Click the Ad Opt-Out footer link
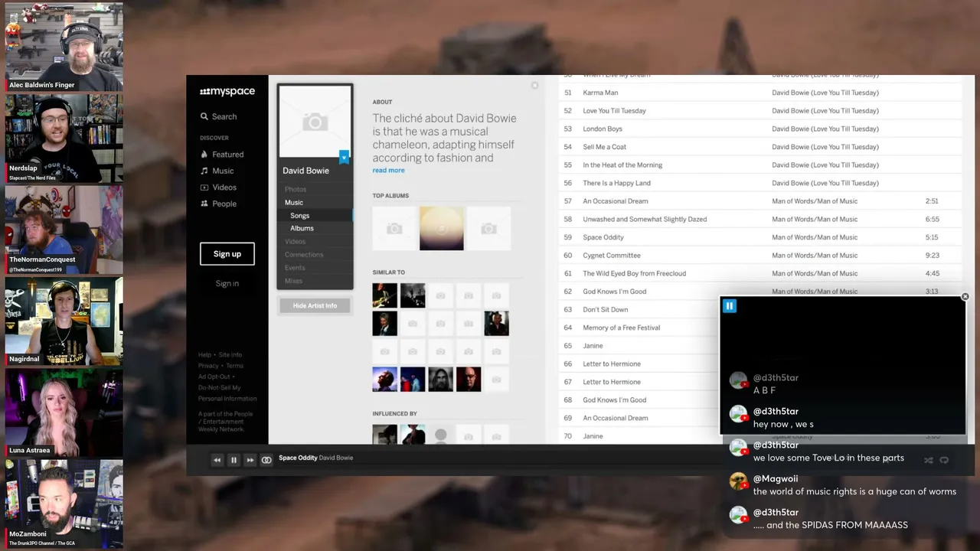 click(214, 377)
